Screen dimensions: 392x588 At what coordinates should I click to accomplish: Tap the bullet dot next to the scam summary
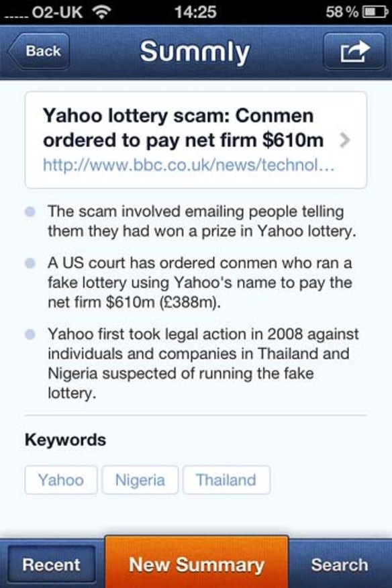pyautogui.click(x=30, y=212)
